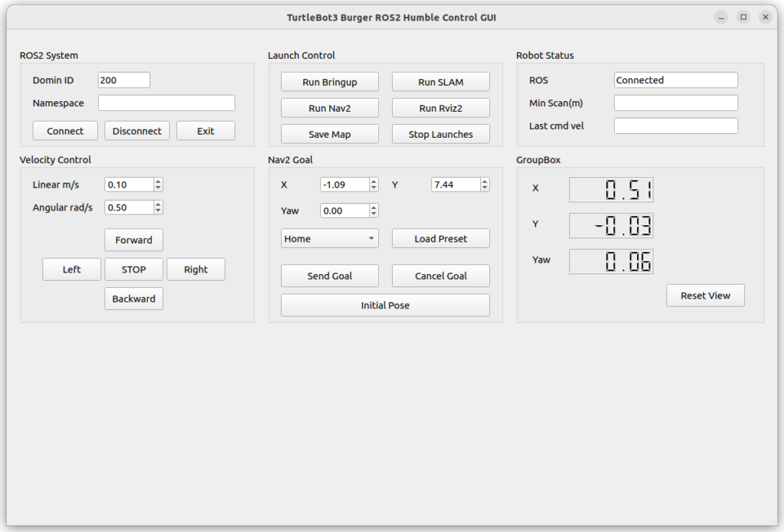Hit the STOP button
Viewport: 784px width, 532px height.
[x=133, y=269]
